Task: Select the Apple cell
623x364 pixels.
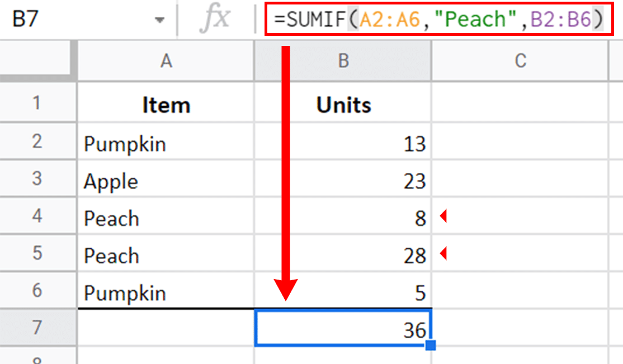Action: (166, 181)
